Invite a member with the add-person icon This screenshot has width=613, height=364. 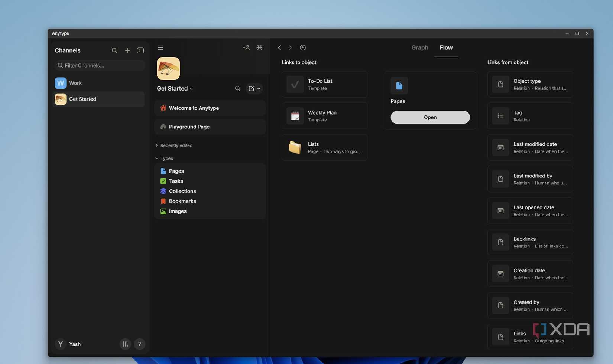click(246, 47)
